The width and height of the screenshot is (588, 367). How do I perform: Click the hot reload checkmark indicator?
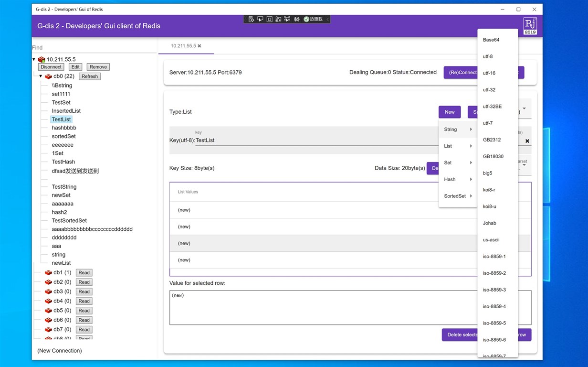coord(306,19)
